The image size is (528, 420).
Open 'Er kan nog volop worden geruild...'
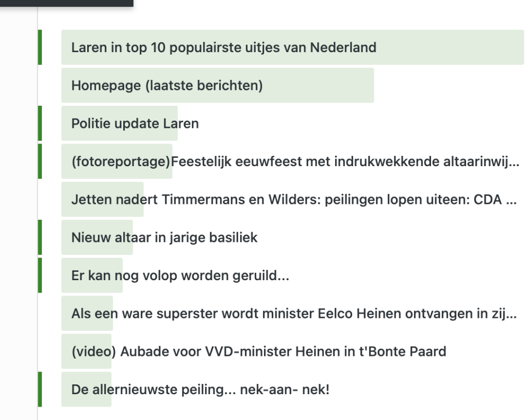point(180,276)
